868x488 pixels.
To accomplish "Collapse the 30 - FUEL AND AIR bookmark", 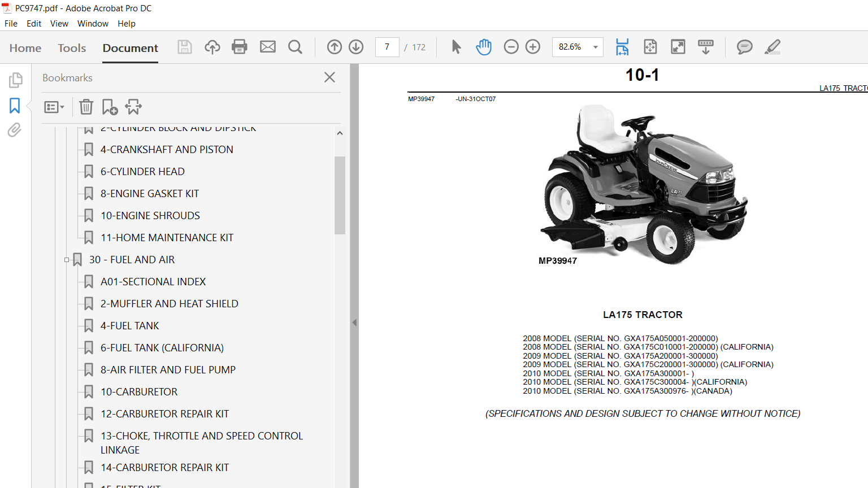I will click(x=67, y=260).
